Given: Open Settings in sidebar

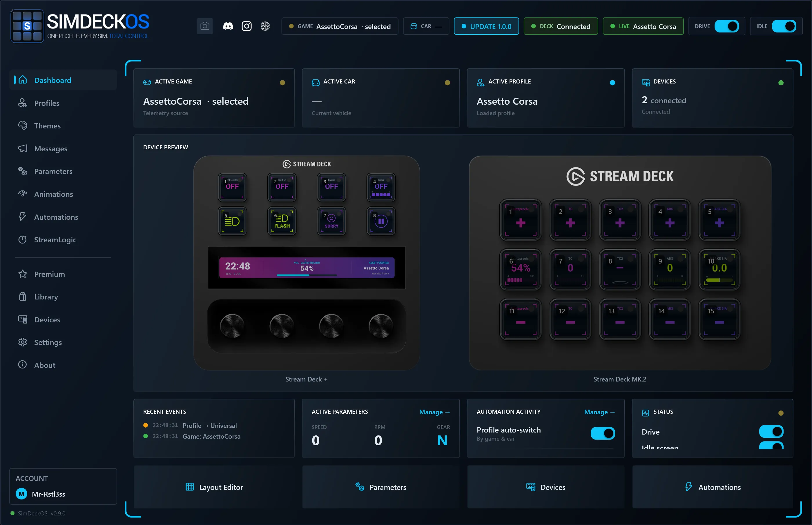Looking at the screenshot, I should click(64, 342).
